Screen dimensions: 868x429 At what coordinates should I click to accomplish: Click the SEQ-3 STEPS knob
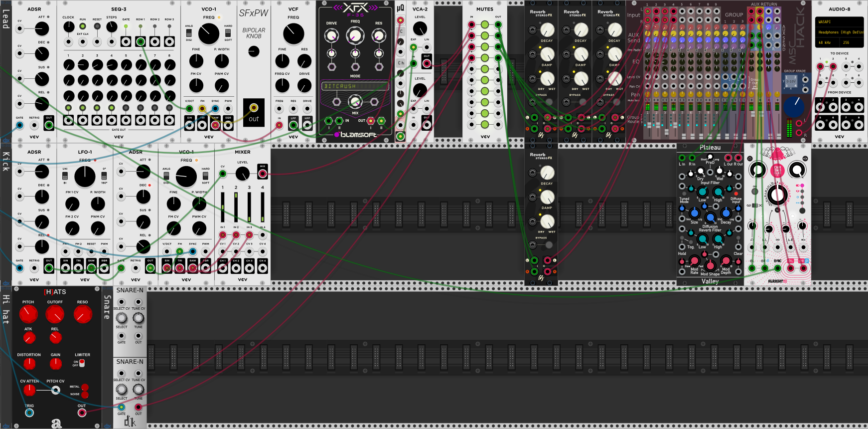coord(112,26)
